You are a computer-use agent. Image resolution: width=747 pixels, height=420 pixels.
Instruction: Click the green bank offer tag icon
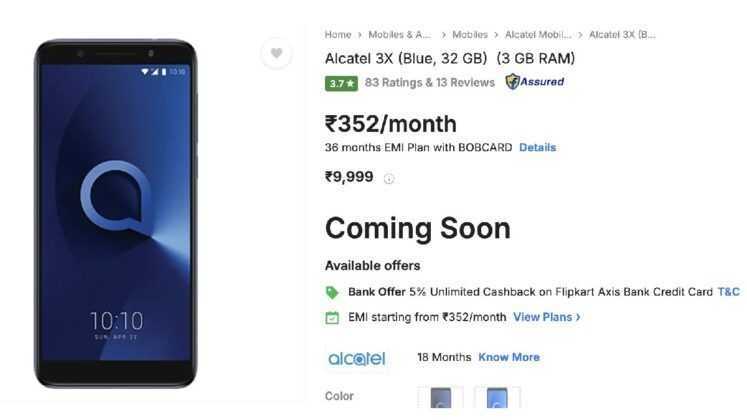pos(332,292)
